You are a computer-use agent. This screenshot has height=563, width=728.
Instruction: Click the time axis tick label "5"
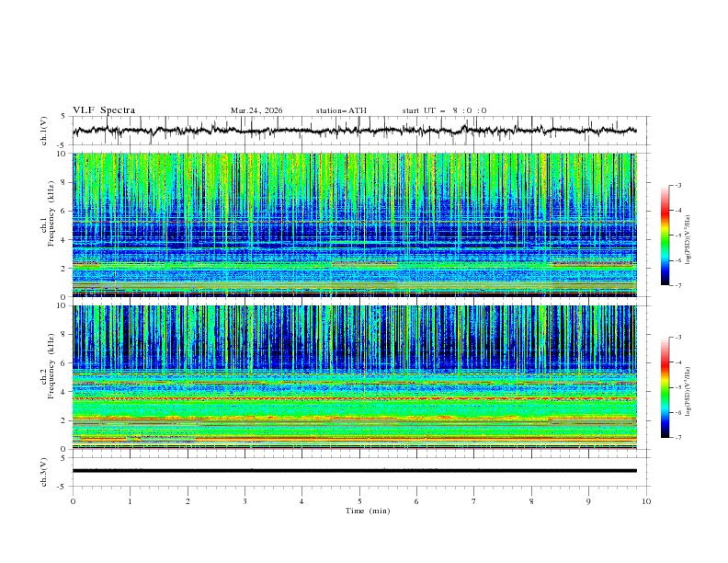(359, 501)
